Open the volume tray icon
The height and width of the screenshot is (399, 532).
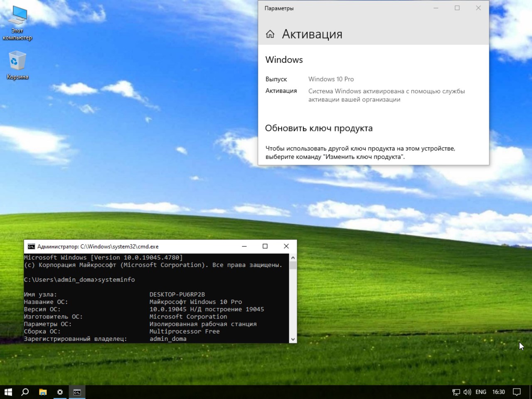[467, 392]
